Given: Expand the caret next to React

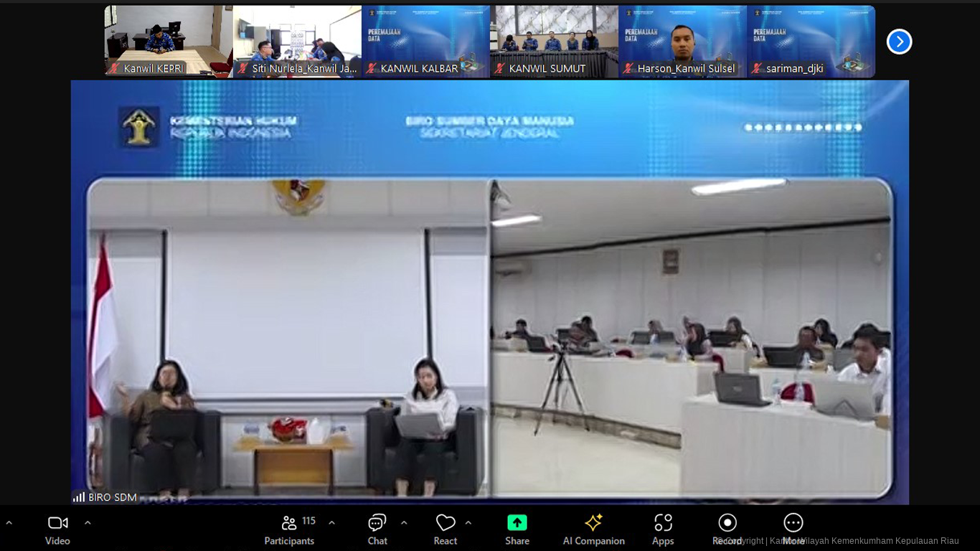Looking at the screenshot, I should coord(468,523).
